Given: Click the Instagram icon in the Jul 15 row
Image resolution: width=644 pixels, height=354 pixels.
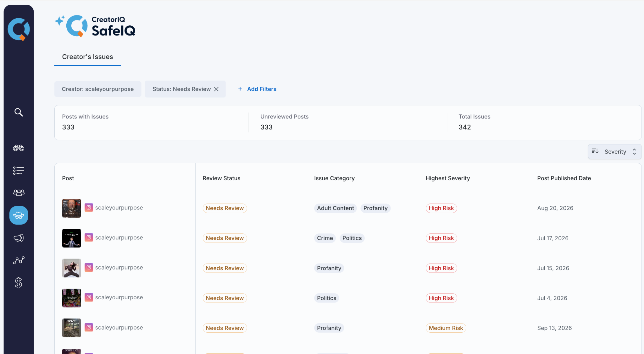Looking at the screenshot, I should point(89,267).
